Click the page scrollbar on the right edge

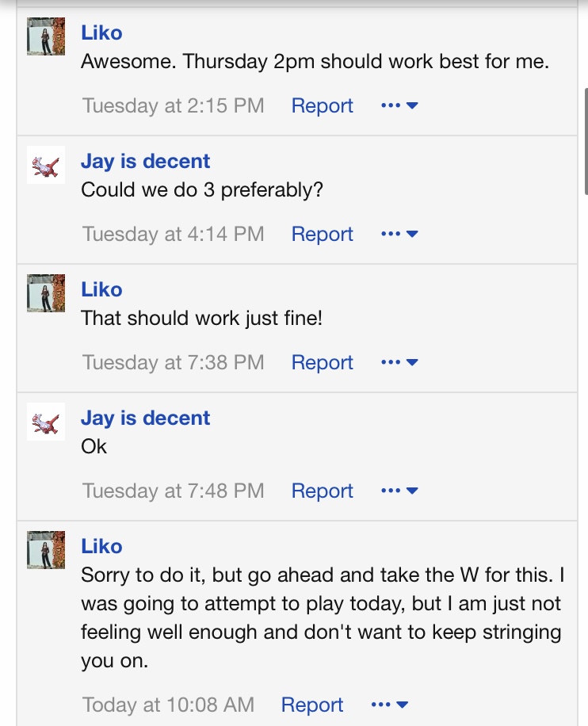pyautogui.click(x=586, y=141)
